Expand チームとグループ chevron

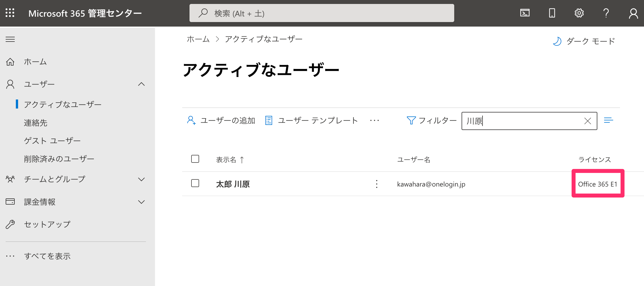pyautogui.click(x=141, y=179)
